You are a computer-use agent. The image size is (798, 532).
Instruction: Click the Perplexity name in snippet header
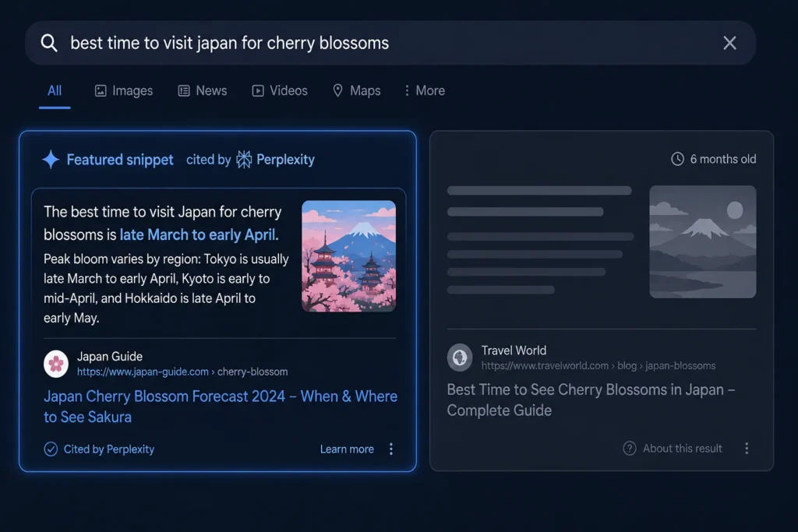pos(285,160)
